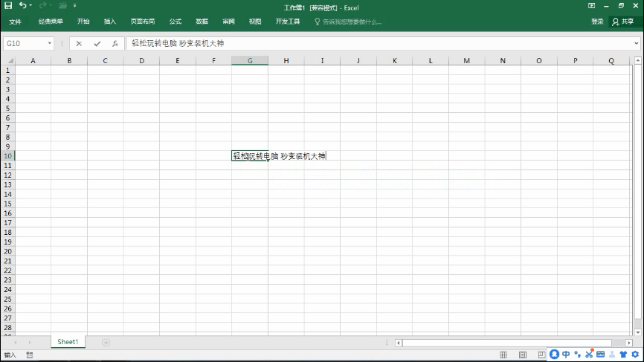Screen dimensions: 644x362
Task: Click the 共享 share button
Action: (x=623, y=22)
